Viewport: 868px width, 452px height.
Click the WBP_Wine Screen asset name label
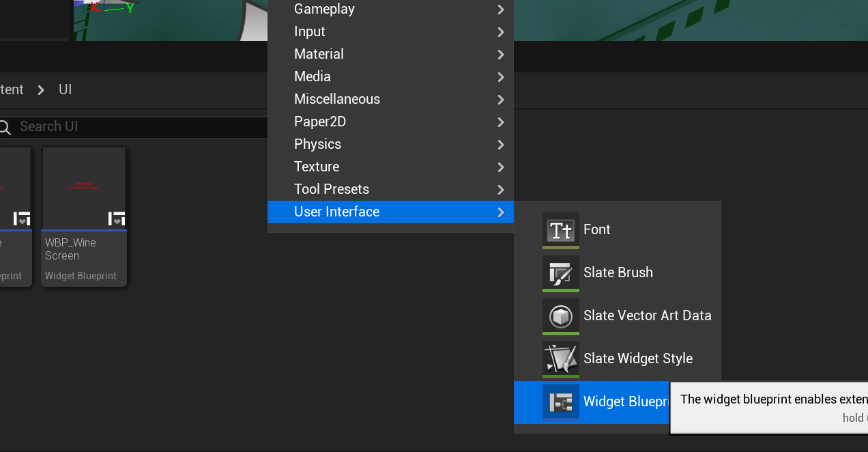(x=70, y=249)
